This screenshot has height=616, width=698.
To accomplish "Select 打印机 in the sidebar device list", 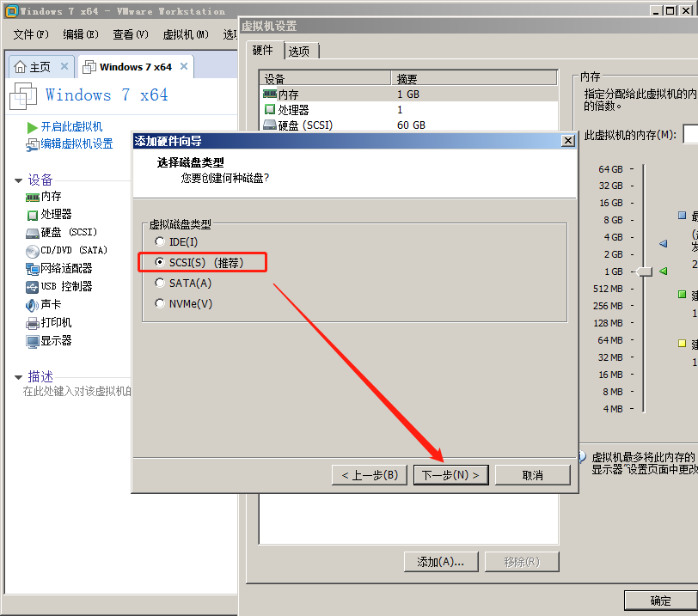I will 56,322.
